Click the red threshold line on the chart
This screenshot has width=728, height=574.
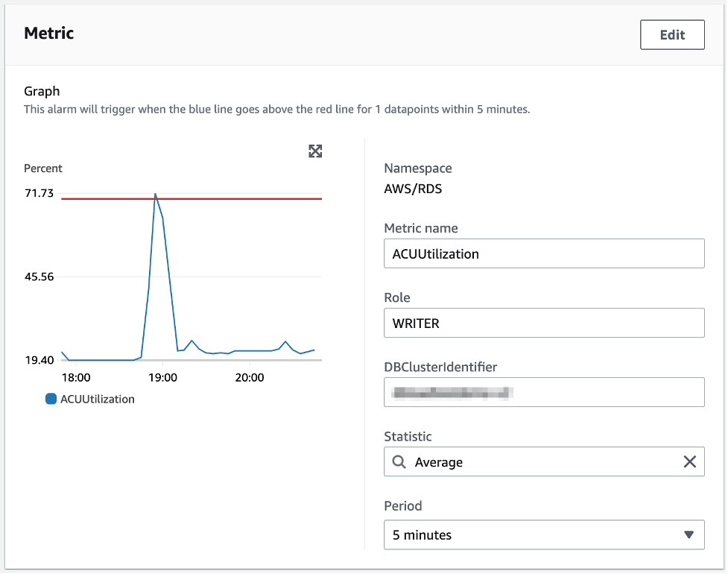[246, 199]
